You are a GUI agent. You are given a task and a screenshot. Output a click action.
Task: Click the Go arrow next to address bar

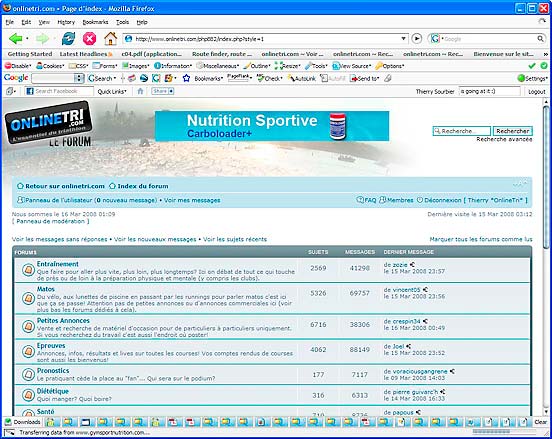417,38
